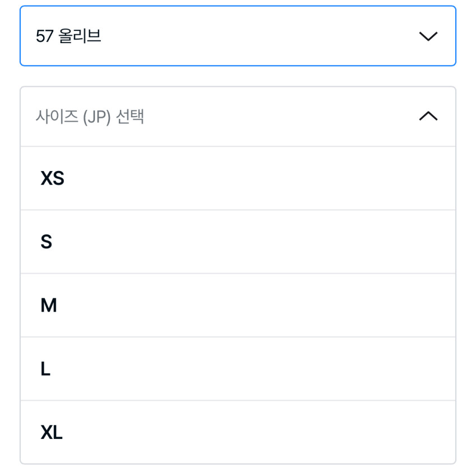Open the 57 올리브 color dropdown

[x=238, y=36]
